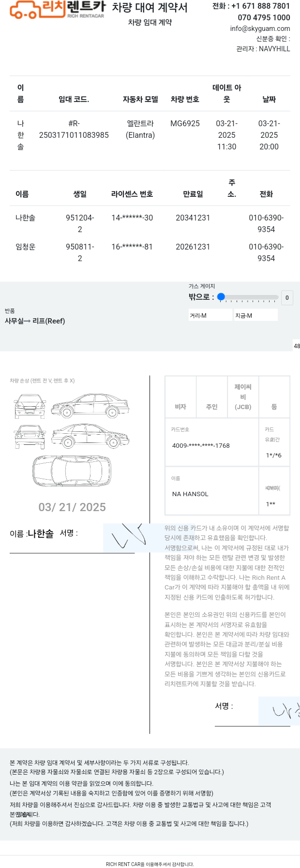Viewport: 300px width, 868px height.
Task: Click the gas gauge slider handle
Action: 221,297
